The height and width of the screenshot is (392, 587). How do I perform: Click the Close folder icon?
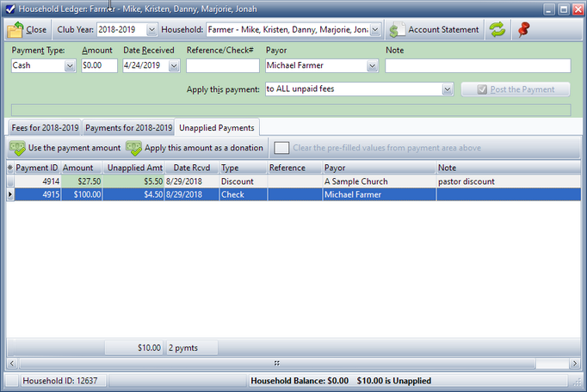click(15, 29)
